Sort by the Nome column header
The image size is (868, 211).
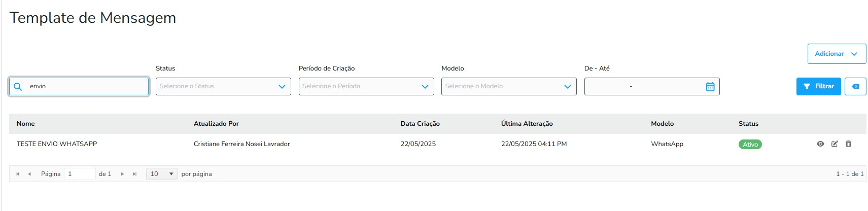coord(26,124)
